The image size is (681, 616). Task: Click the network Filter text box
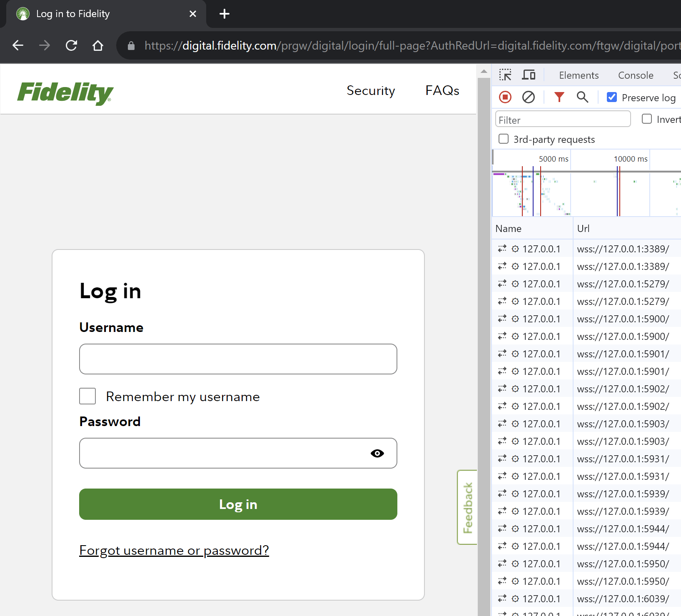563,120
